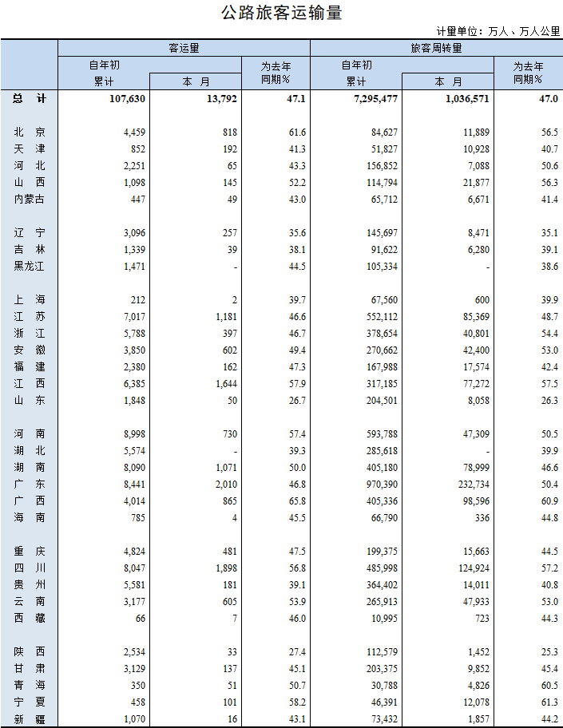Click the 浙江 value 378,654
The width and height of the screenshot is (563, 728).
pos(382,334)
